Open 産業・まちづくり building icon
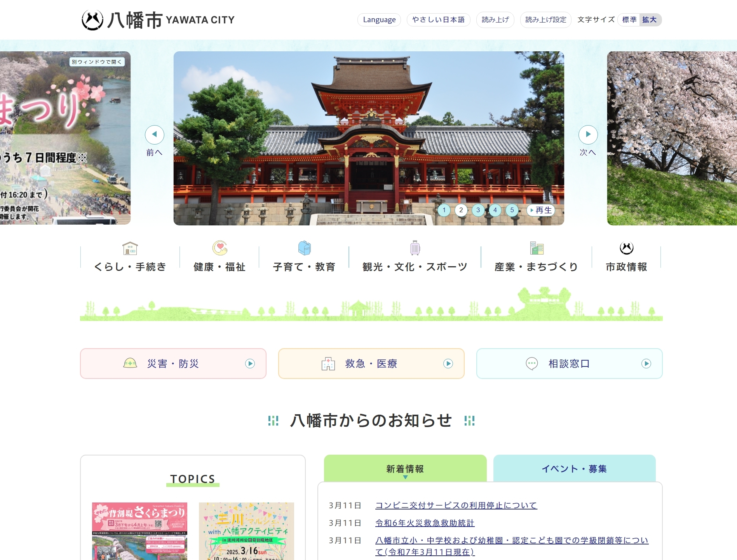Screen dimensions: 737x560 tap(536, 249)
